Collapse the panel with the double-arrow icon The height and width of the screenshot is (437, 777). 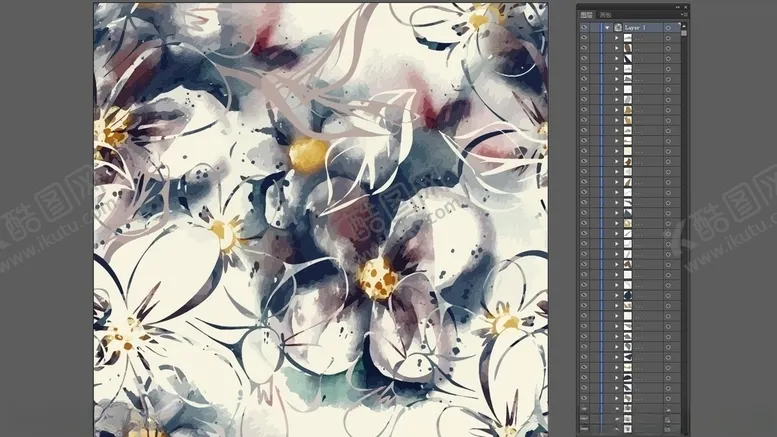tap(679, 6)
